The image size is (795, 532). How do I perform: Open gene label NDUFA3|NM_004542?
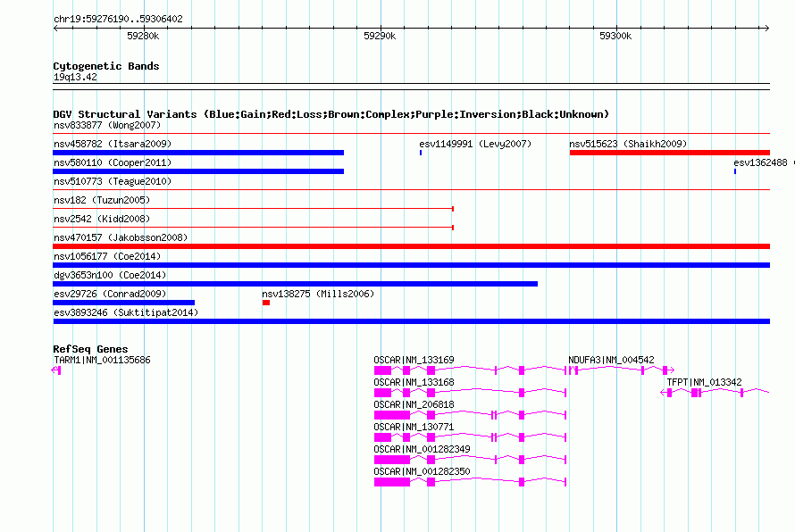pyautogui.click(x=611, y=361)
